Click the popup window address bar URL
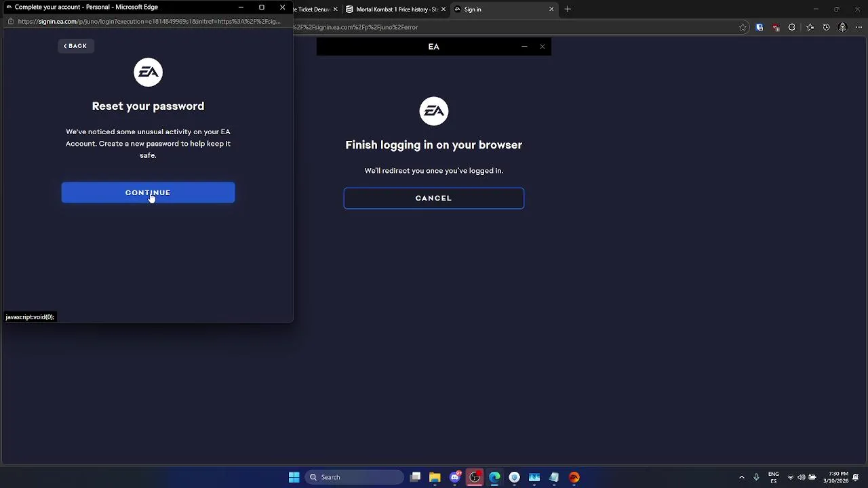 tap(149, 21)
